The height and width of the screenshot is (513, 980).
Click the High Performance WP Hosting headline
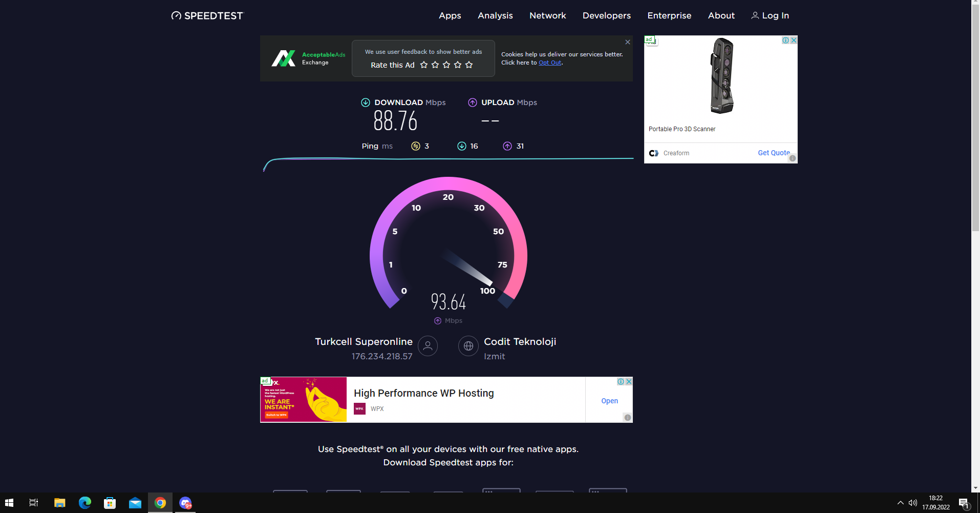[424, 393]
